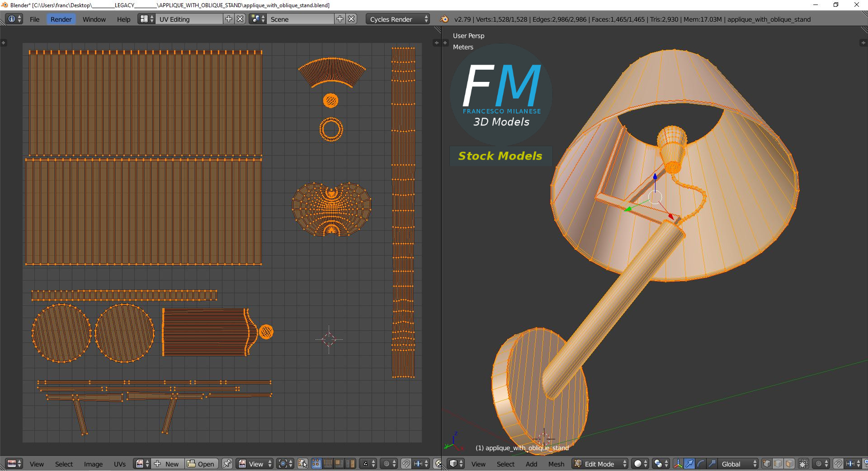The image size is (868, 471).
Task: Select the Scale manipulator icon
Action: coord(712,464)
